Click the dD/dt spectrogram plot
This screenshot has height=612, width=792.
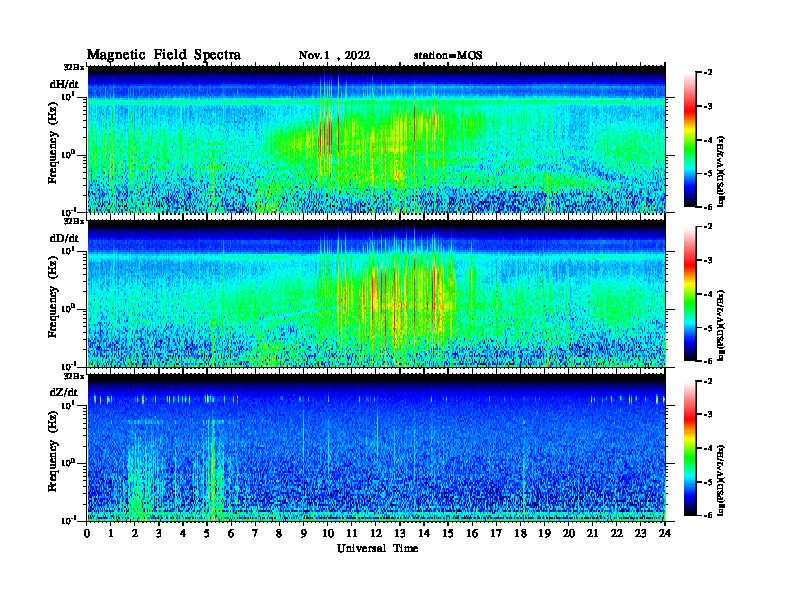coord(376,293)
